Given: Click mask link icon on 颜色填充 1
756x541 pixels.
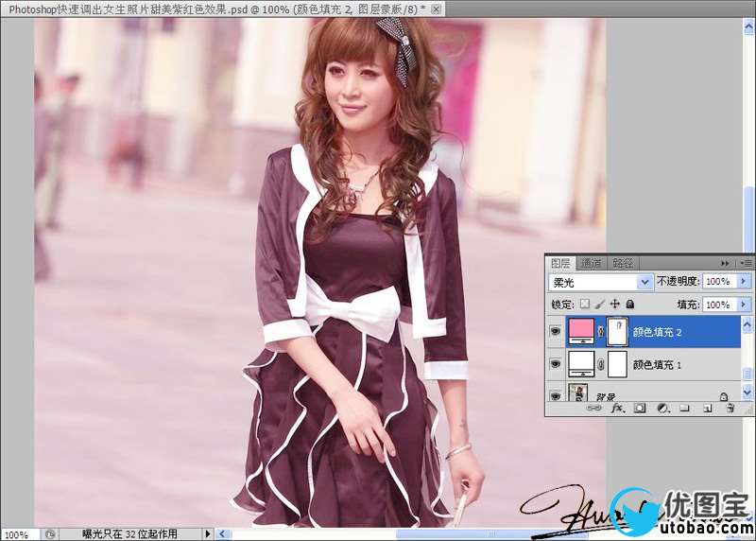Looking at the screenshot, I should point(601,364).
